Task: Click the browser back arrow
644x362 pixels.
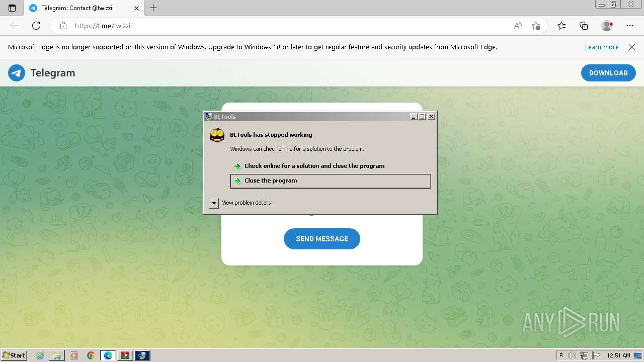Action: pos(14,26)
